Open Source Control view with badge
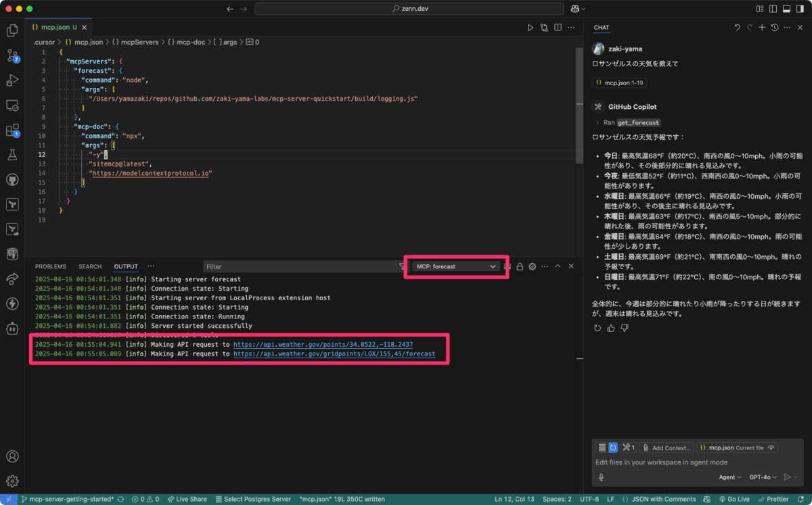812x505 pixels. click(12, 55)
